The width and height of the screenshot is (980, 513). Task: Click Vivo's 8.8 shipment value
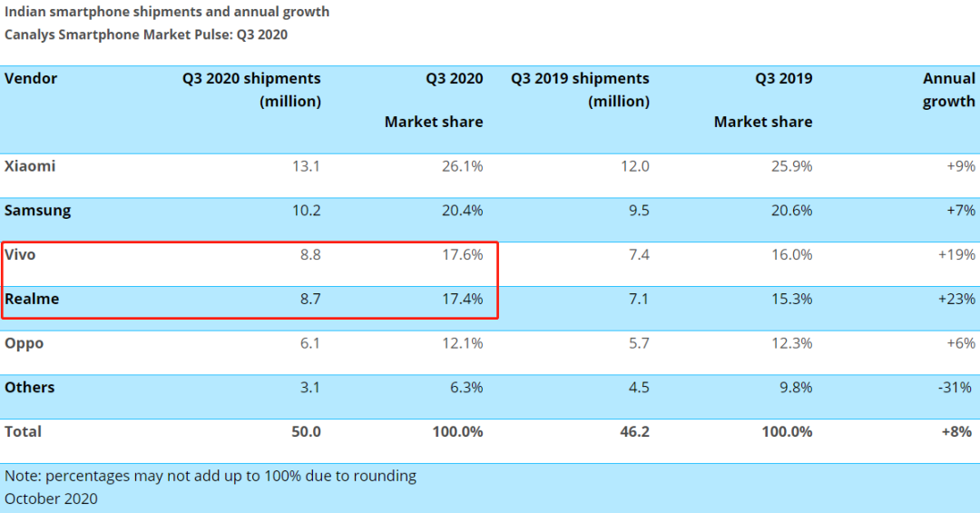[310, 254]
